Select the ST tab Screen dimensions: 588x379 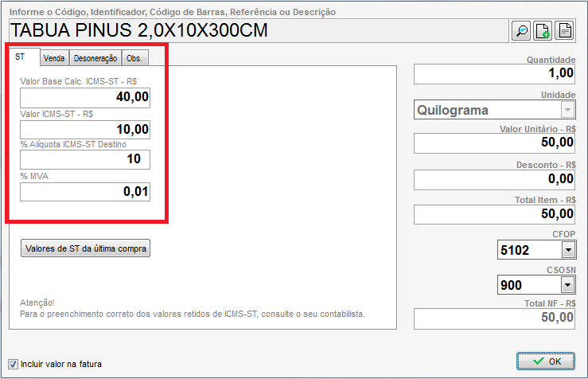[20, 57]
